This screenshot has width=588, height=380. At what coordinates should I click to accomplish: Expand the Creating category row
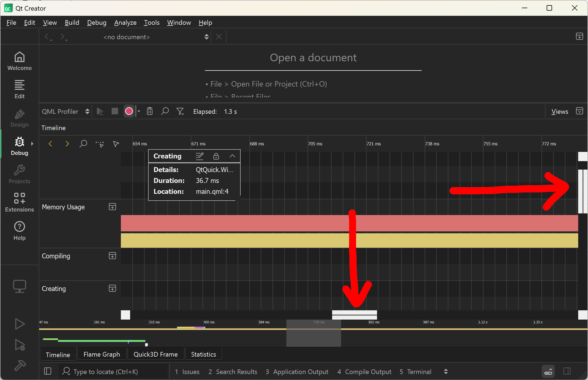click(112, 289)
